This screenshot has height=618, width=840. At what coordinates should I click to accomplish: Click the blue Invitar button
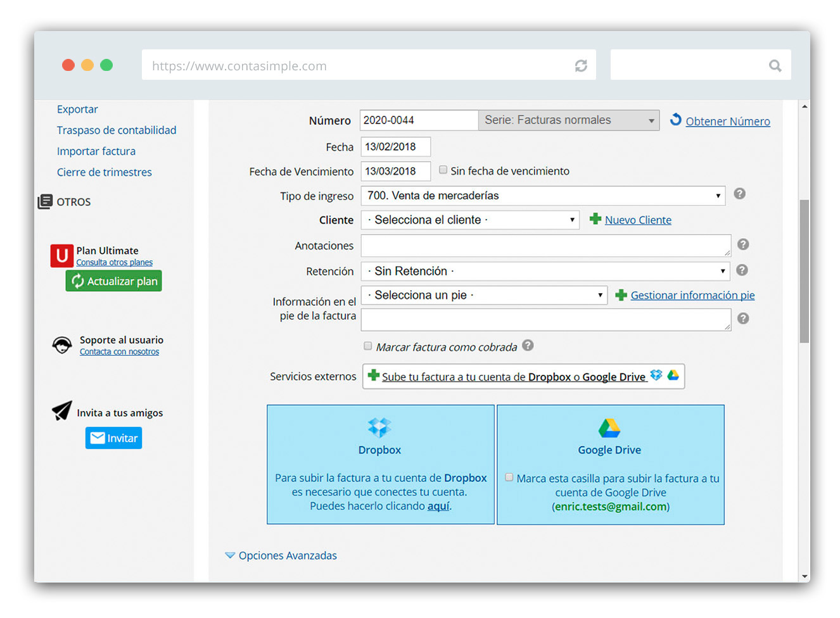coord(114,438)
